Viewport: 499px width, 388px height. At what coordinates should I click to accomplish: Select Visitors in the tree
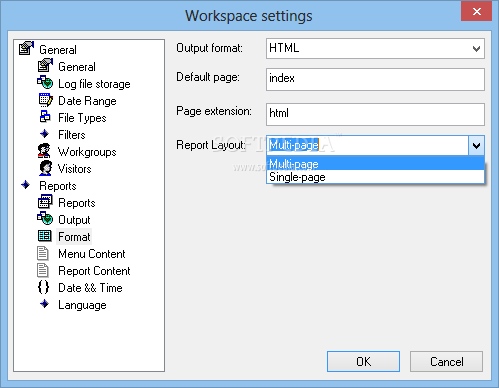tap(75, 169)
